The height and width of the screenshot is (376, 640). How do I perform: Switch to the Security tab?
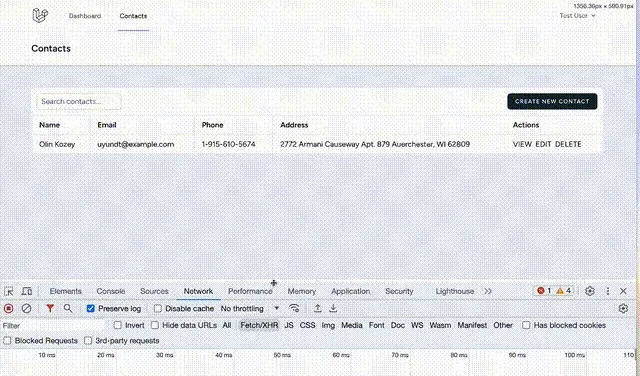(x=399, y=291)
